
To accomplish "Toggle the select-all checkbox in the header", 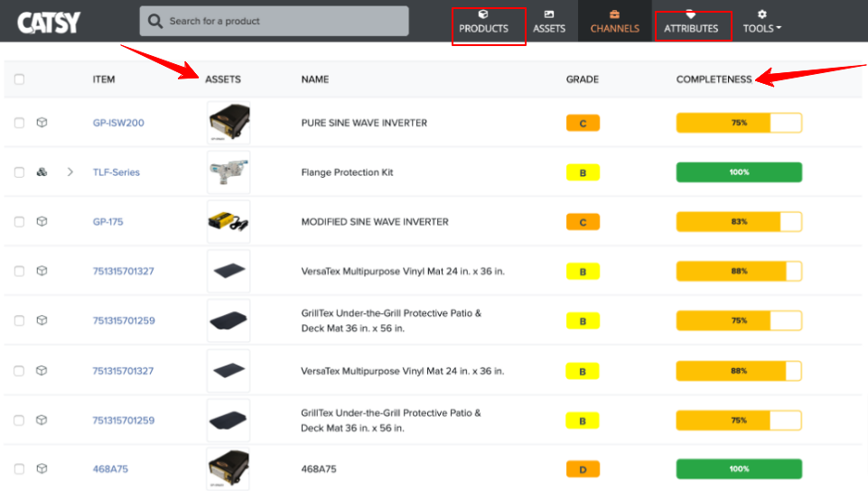I will pos(19,79).
